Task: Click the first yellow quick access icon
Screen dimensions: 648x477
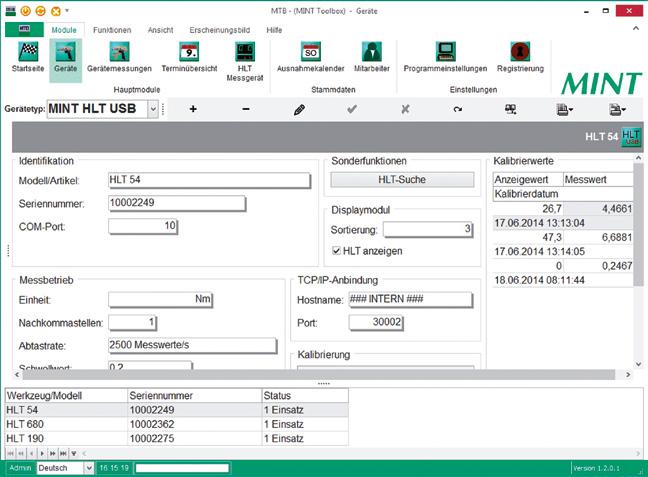Action: [x=26, y=11]
